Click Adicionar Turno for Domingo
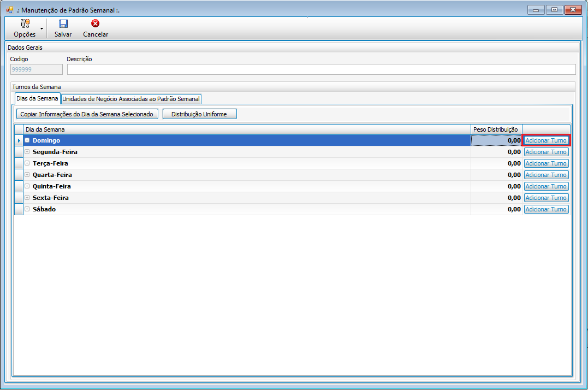The image size is (588, 390). point(546,140)
